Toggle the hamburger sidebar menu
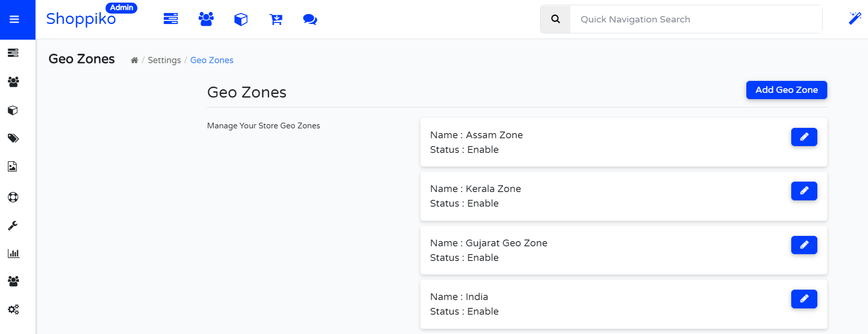Screen dimensions: 868x334 coord(14,19)
